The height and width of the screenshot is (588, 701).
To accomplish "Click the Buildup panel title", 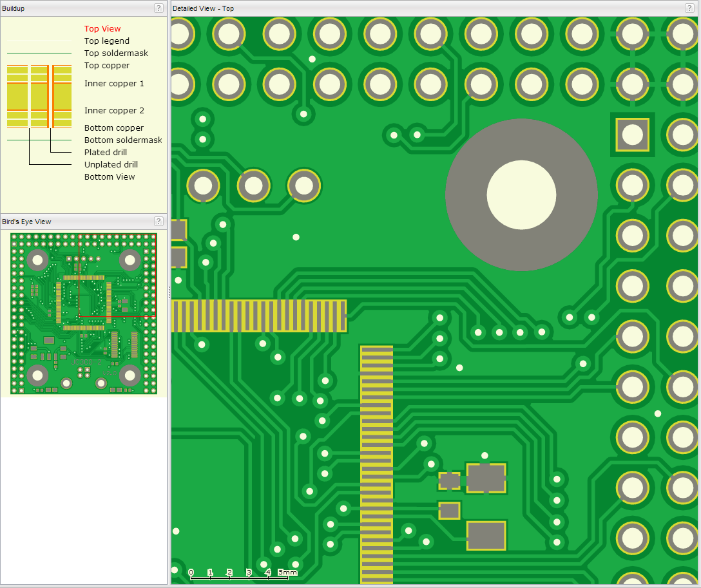I will click(14, 8).
